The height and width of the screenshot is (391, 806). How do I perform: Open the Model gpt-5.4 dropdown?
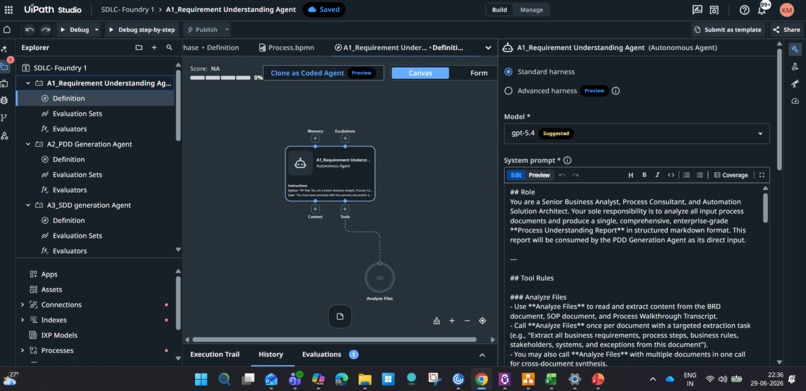pyautogui.click(x=636, y=134)
